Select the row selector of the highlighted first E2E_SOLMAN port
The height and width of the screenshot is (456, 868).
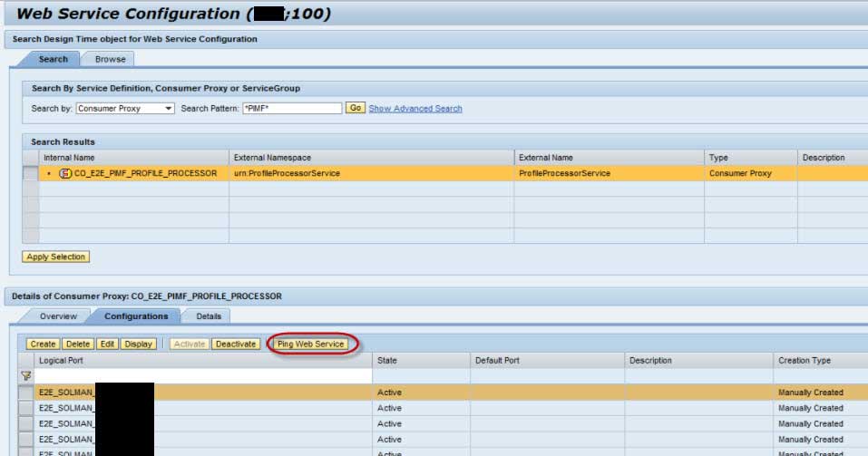pos(26,393)
